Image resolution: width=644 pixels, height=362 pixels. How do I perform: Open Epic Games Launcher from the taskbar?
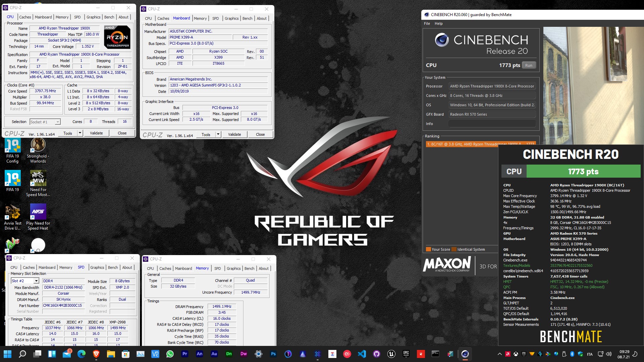(x=406, y=354)
